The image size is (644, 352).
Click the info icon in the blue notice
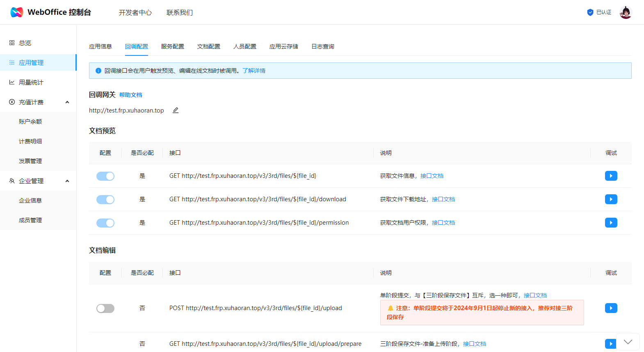coord(98,71)
